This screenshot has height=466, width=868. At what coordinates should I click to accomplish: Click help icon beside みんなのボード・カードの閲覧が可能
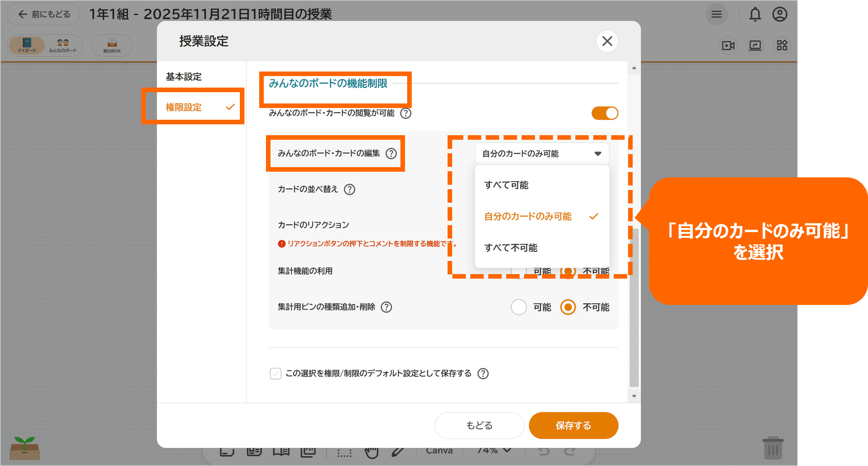(405, 113)
